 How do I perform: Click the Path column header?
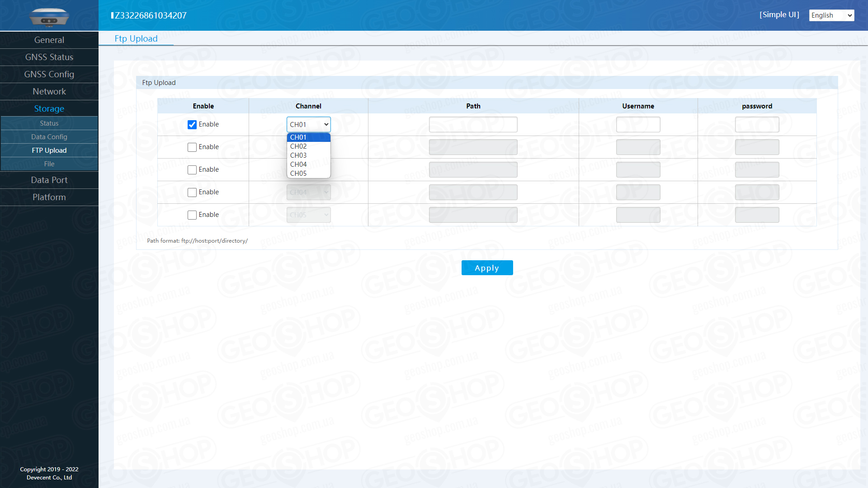[x=473, y=106]
